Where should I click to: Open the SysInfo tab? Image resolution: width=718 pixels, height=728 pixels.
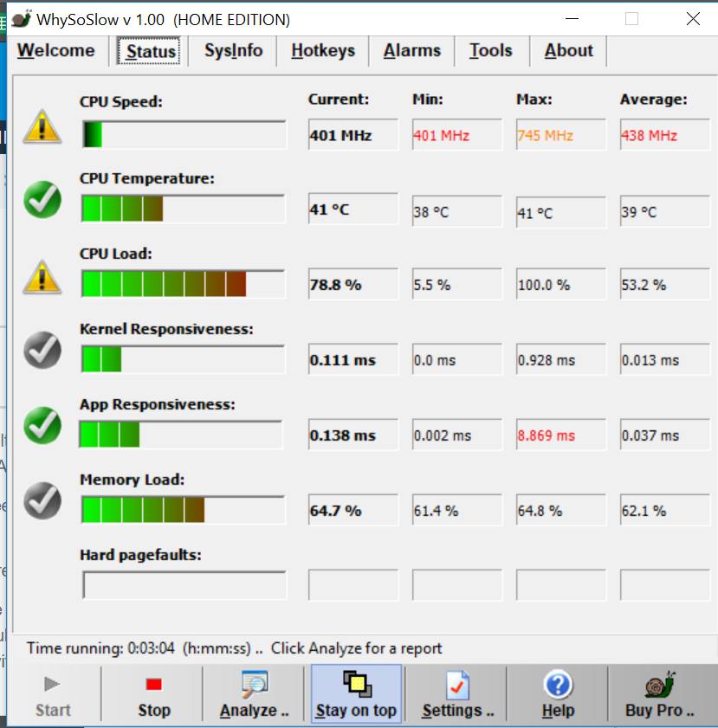pyautogui.click(x=234, y=50)
